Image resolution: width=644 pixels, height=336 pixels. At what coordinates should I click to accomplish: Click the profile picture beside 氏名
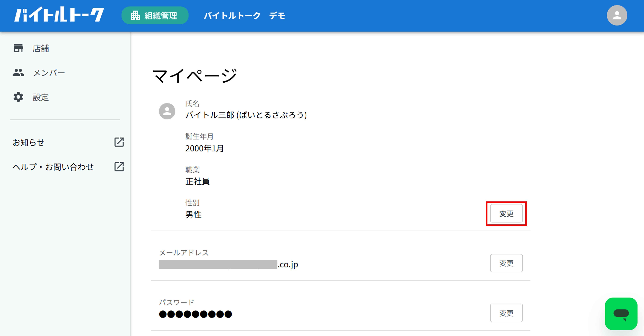167,111
